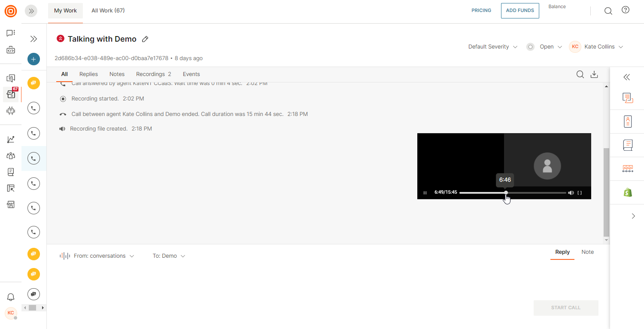Viewport: 644px width, 329px height.
Task: Expand the top navigation chevron beside My Work
Action: point(31,11)
